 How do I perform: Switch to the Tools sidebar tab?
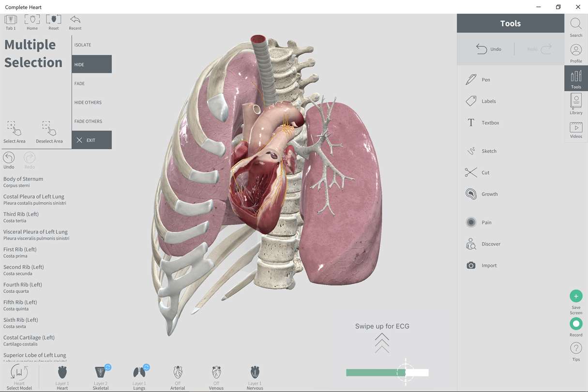tap(576, 78)
